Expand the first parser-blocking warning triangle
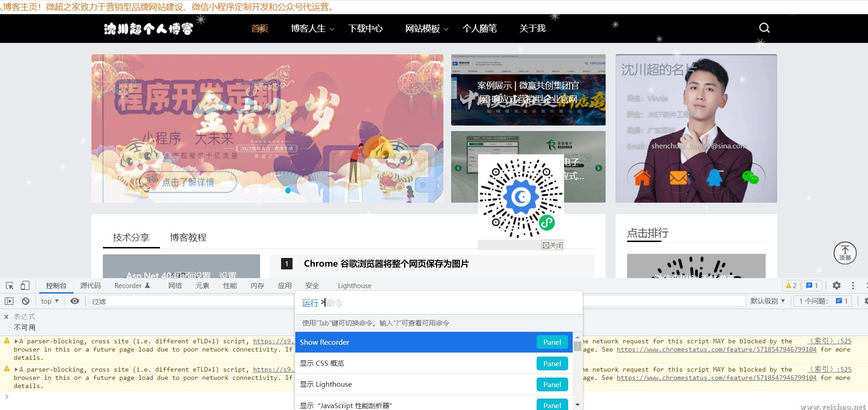The image size is (868, 410). tap(16, 341)
